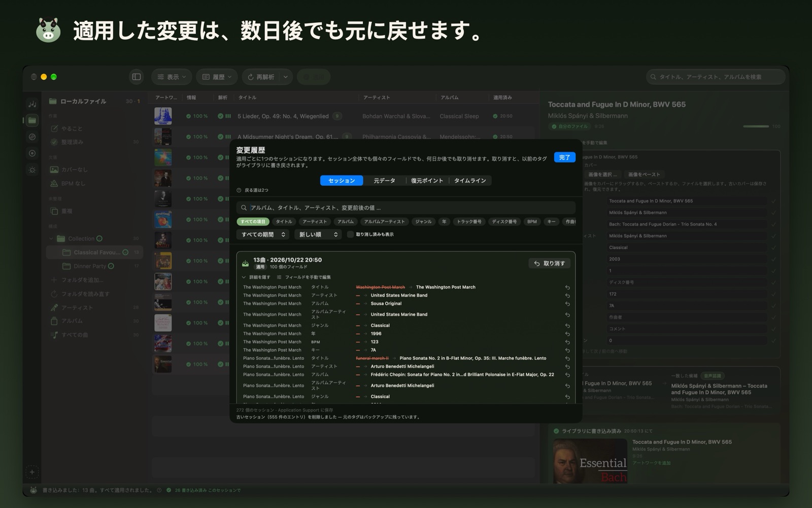Click the help icon beside 戻る道は2つ
This screenshot has width=812, height=508.
coord(239,190)
